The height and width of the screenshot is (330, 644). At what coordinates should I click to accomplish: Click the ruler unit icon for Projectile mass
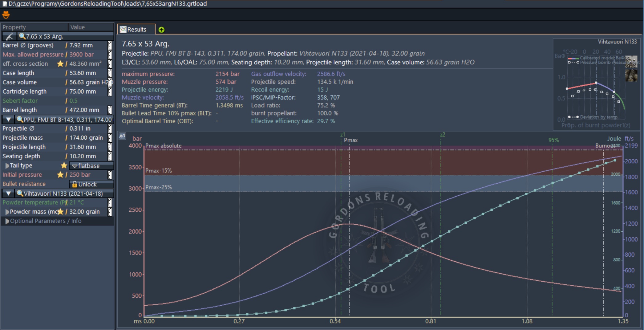110,138
